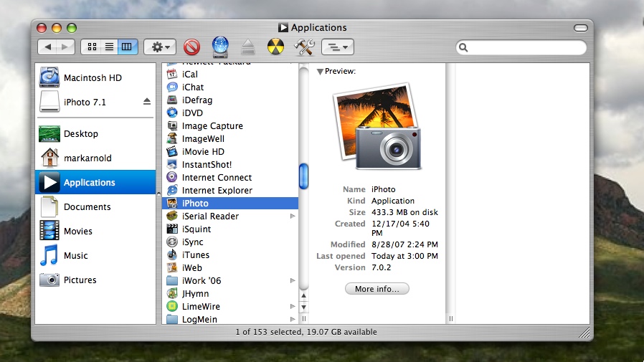This screenshot has width=644, height=362.
Task: Select the iPhoto row
Action: [x=230, y=203]
